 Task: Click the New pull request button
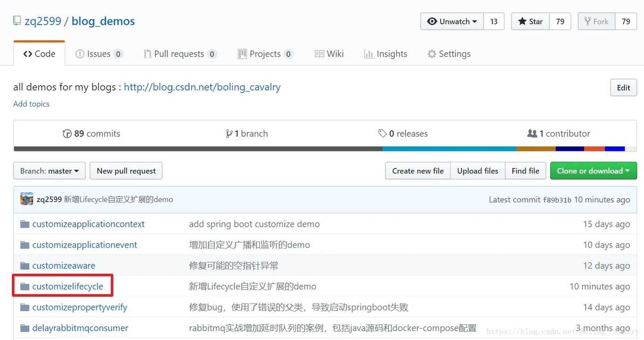tap(126, 171)
